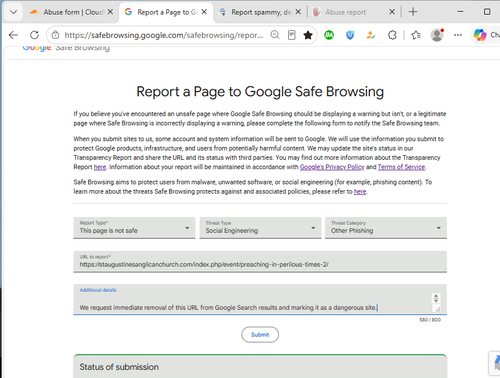The width and height of the screenshot is (500, 378).
Task: Open the zoom magnifier in address bar
Action: click(275, 35)
